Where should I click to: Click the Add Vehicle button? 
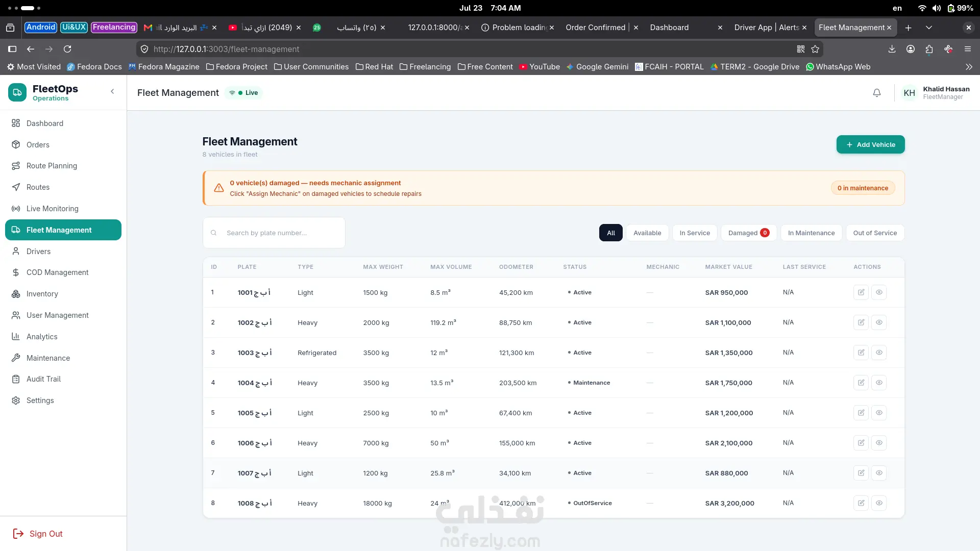pyautogui.click(x=870, y=145)
